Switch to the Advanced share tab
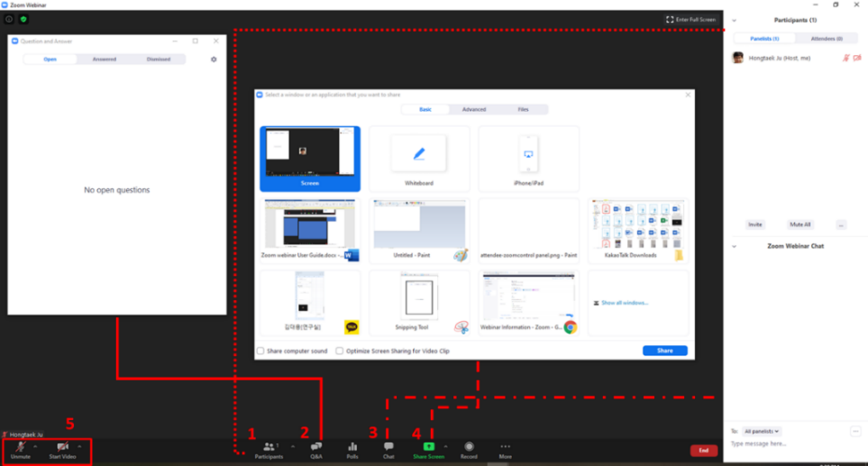This screenshot has height=466, width=868. coord(474,110)
